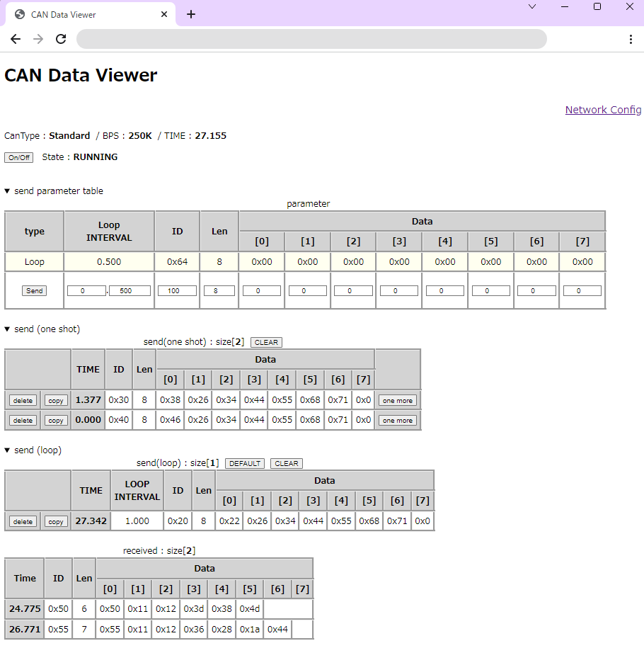Click the 26.771 received time cell

point(25,629)
